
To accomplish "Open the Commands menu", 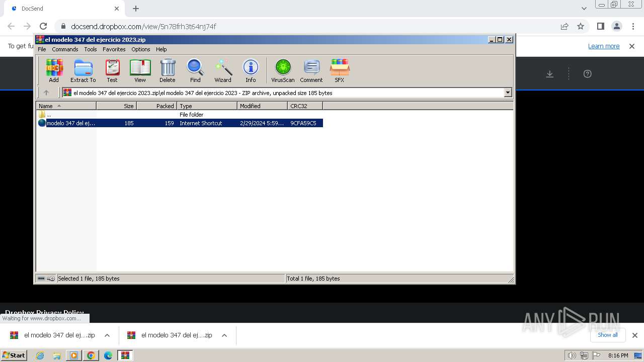I will coord(65,49).
